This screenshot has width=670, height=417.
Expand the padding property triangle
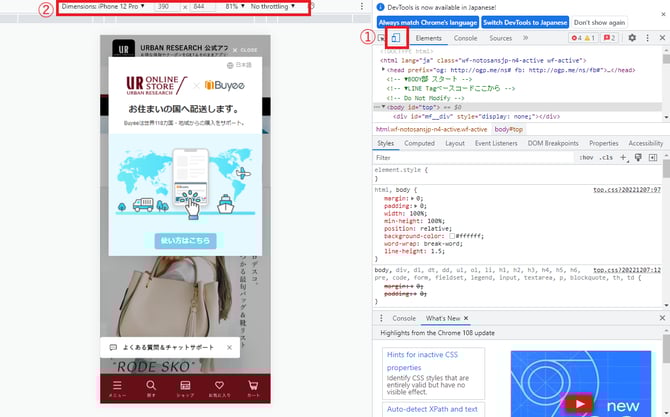point(416,206)
